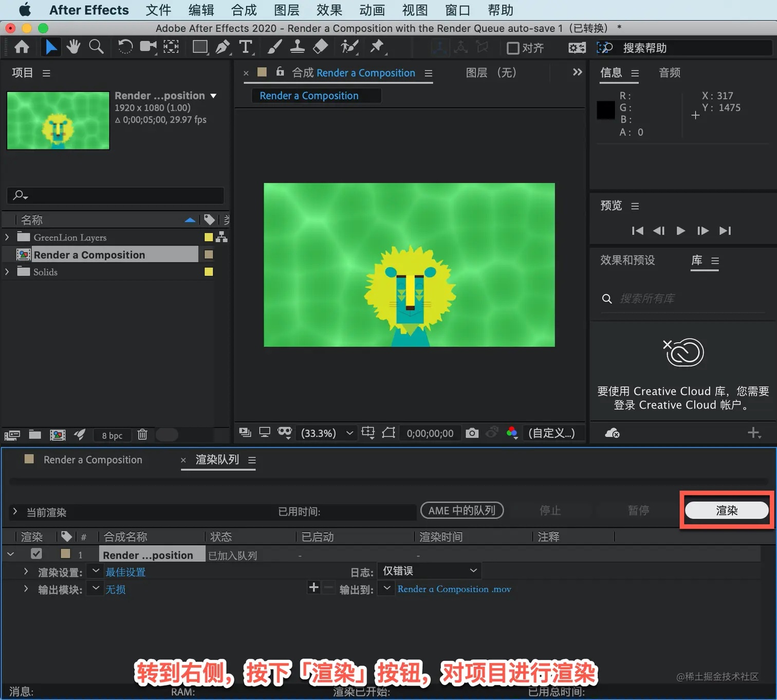Click Creative Cloud sync status icon
The width and height of the screenshot is (777, 700).
pyautogui.click(x=612, y=433)
